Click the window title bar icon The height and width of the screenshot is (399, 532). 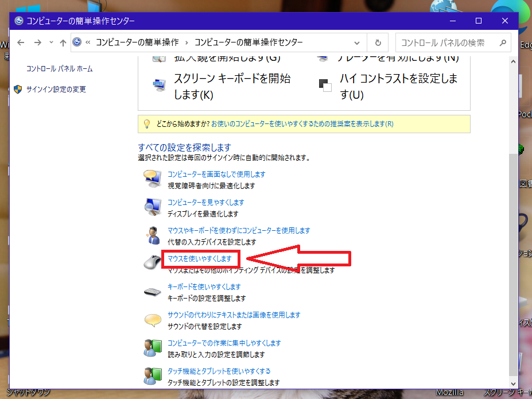click(x=19, y=21)
